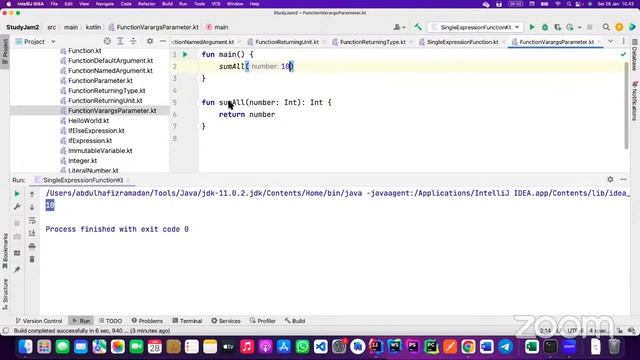Open Google Chrome from the Dock

[468, 347]
